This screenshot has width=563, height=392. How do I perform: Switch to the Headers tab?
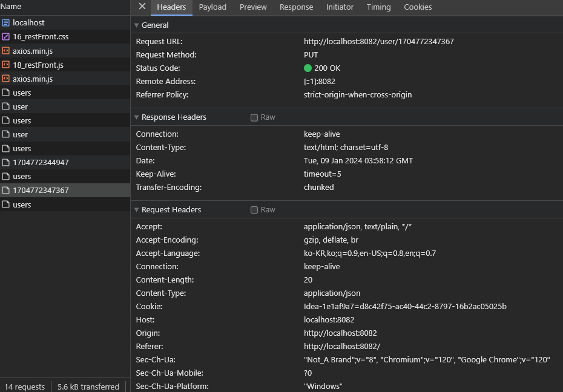(x=171, y=7)
